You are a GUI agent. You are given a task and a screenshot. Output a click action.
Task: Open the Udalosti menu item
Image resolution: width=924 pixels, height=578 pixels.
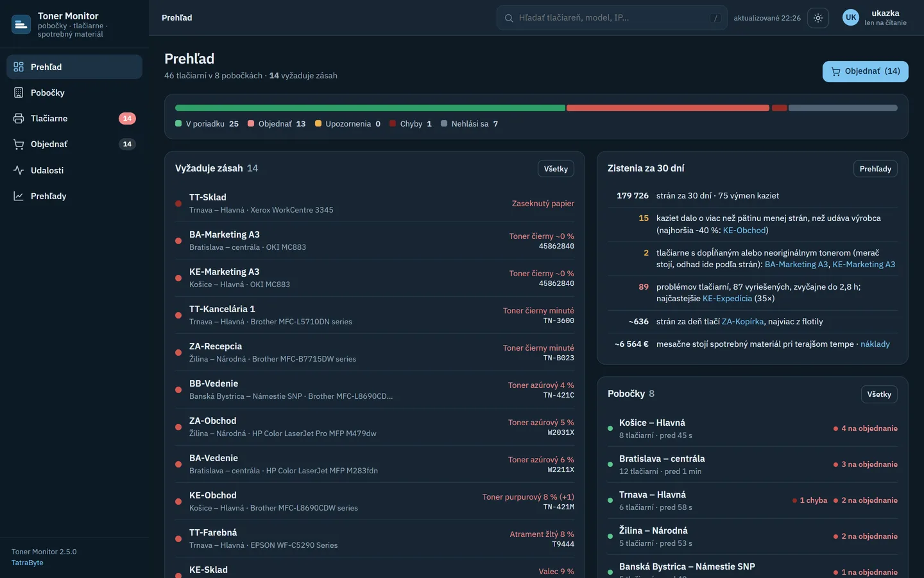point(74,170)
